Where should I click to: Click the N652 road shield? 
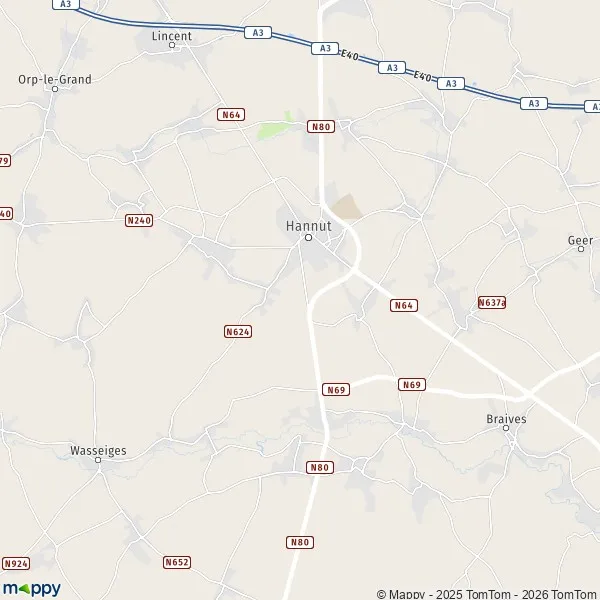coord(177,562)
